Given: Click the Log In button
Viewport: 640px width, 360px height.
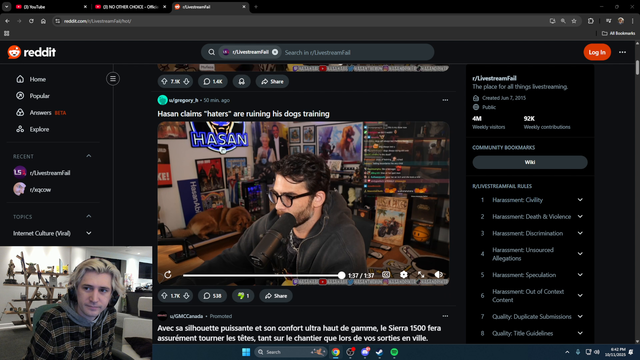Looking at the screenshot, I should click(x=597, y=52).
